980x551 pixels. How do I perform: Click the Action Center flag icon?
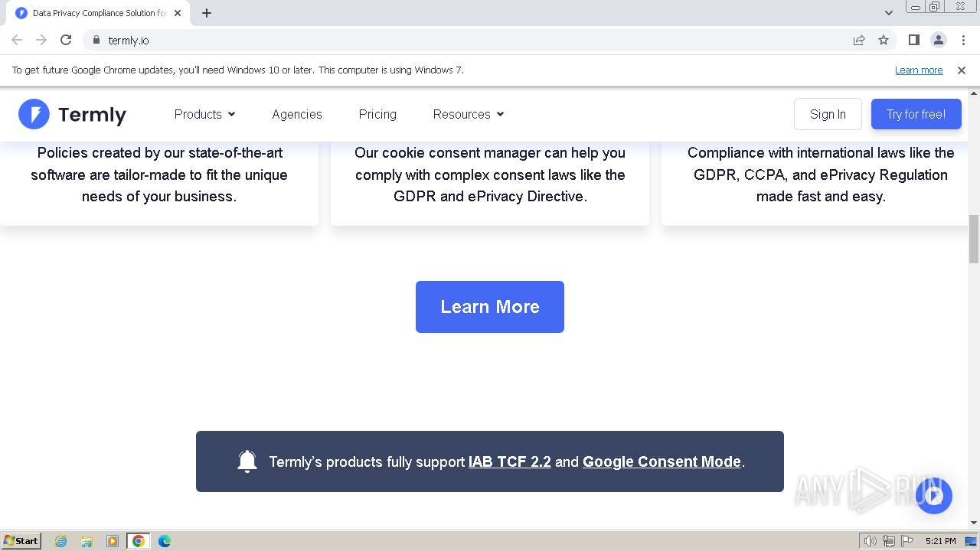tap(907, 541)
